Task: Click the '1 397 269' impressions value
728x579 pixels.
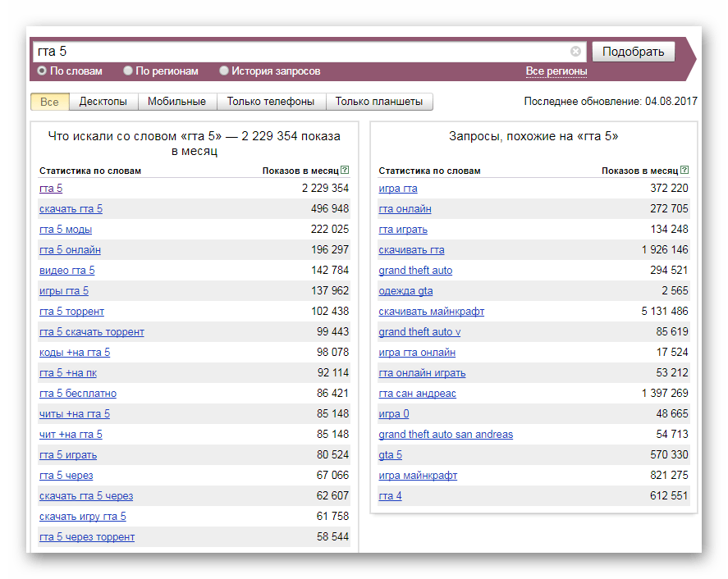Action: pos(665,393)
